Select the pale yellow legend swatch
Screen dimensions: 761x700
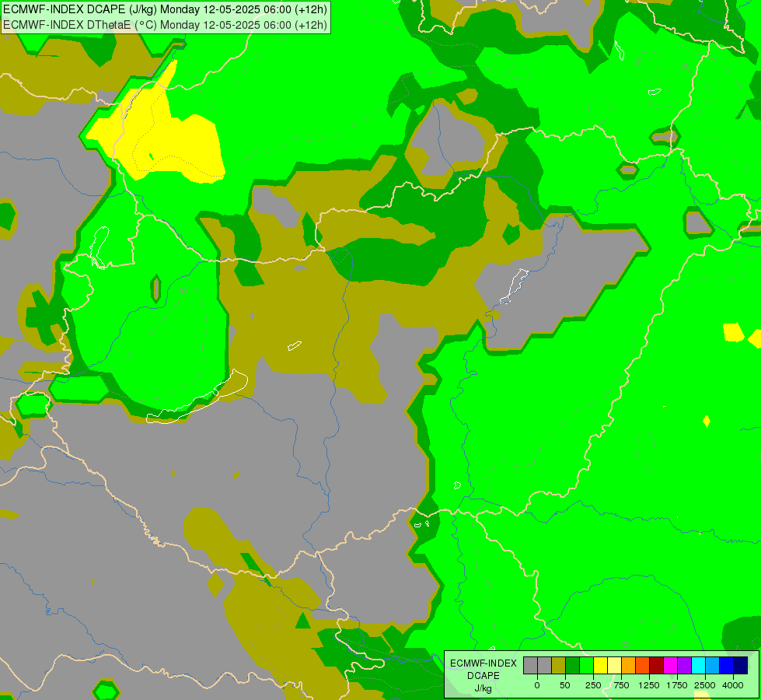(x=614, y=666)
